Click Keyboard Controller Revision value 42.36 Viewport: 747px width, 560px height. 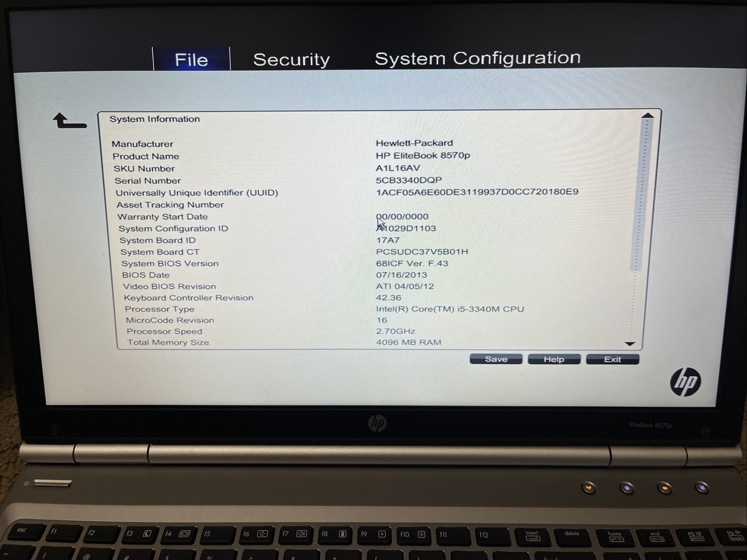[389, 298]
